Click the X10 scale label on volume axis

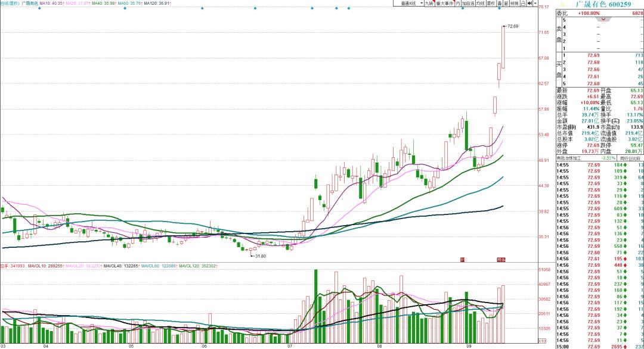point(541,340)
